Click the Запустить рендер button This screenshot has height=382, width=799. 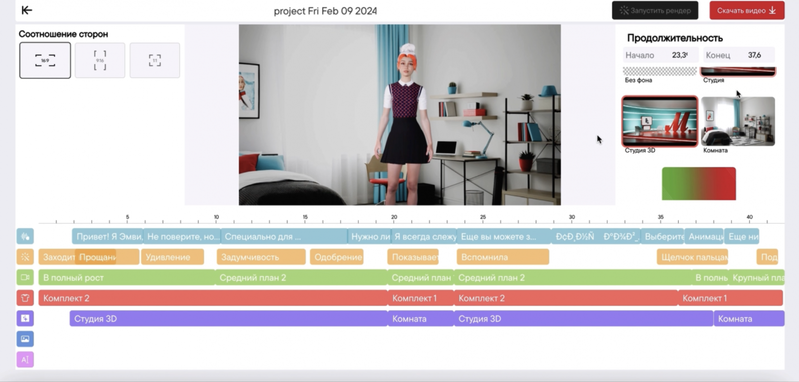(655, 10)
